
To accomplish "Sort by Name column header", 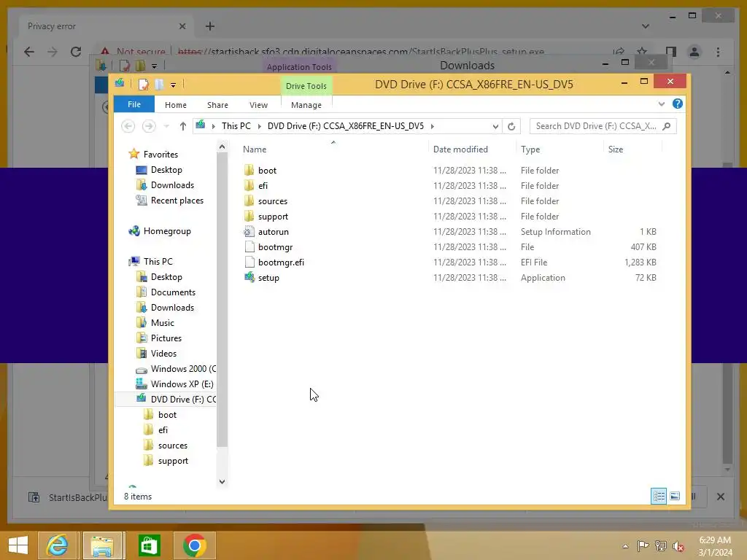I will point(255,149).
